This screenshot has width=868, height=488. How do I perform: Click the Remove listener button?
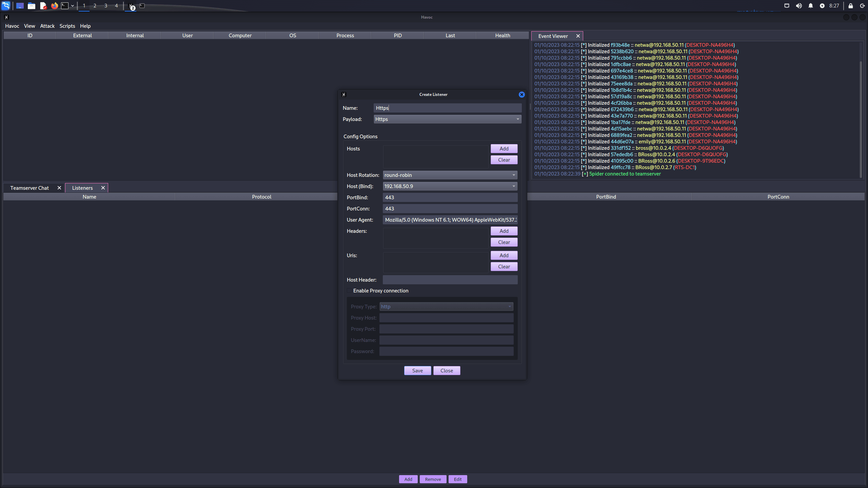pyautogui.click(x=433, y=479)
